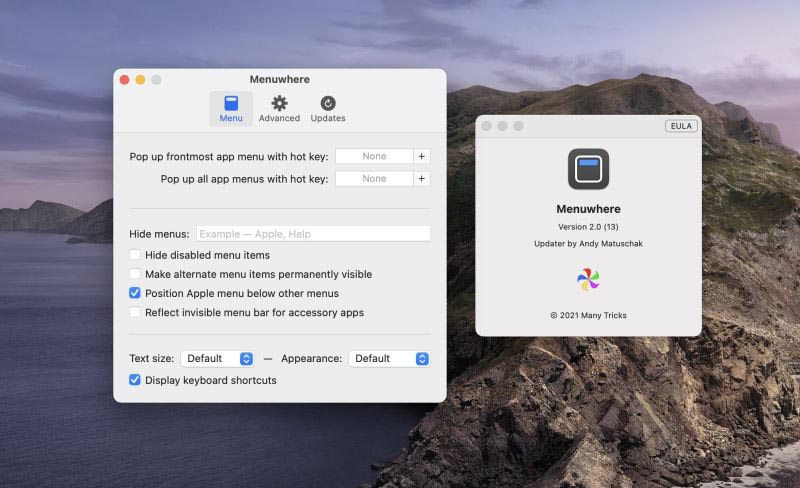This screenshot has width=800, height=488.
Task: Click the Menuwhere title in preferences window
Action: coord(280,79)
